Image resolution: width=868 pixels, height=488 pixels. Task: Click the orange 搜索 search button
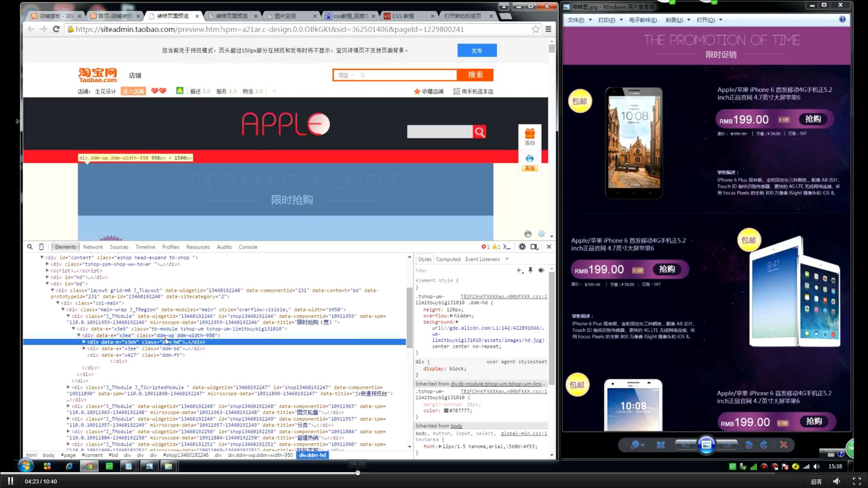pos(475,75)
